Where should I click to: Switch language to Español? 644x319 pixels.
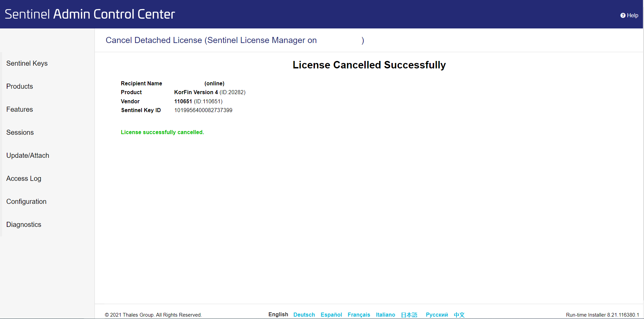coord(331,315)
